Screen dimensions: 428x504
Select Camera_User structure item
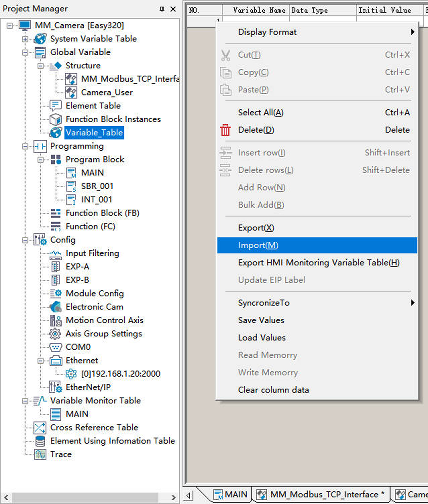tap(107, 92)
